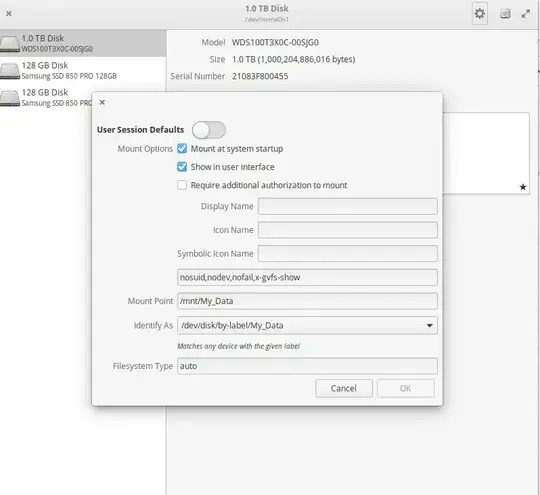Select second 128 GB Samsung disk
Screen dimensions: 540x495
(x=46, y=98)
